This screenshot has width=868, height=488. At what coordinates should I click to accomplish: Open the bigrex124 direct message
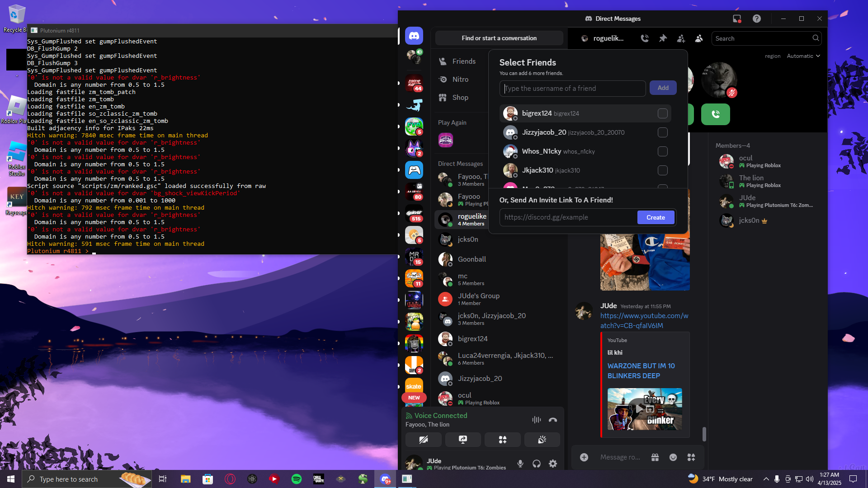(499, 339)
